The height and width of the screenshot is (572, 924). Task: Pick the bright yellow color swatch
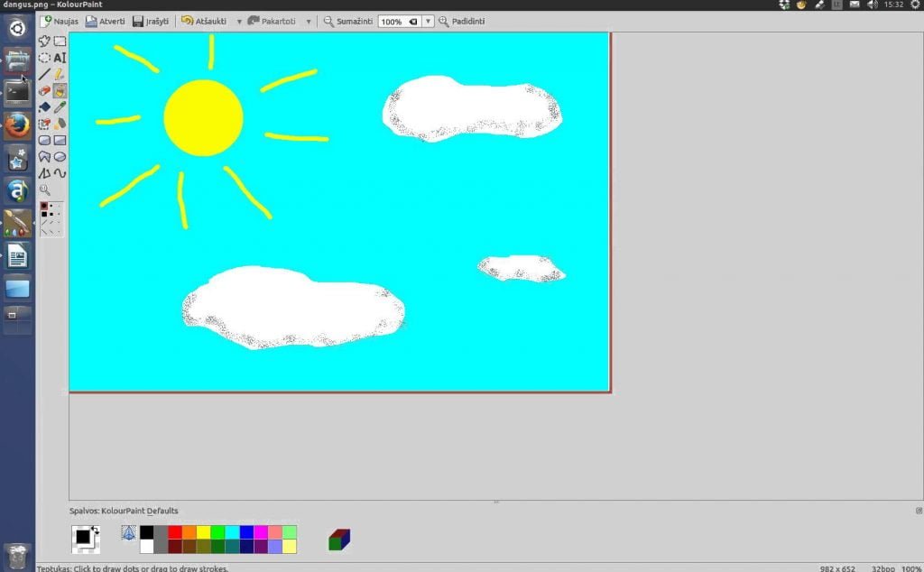click(x=203, y=532)
